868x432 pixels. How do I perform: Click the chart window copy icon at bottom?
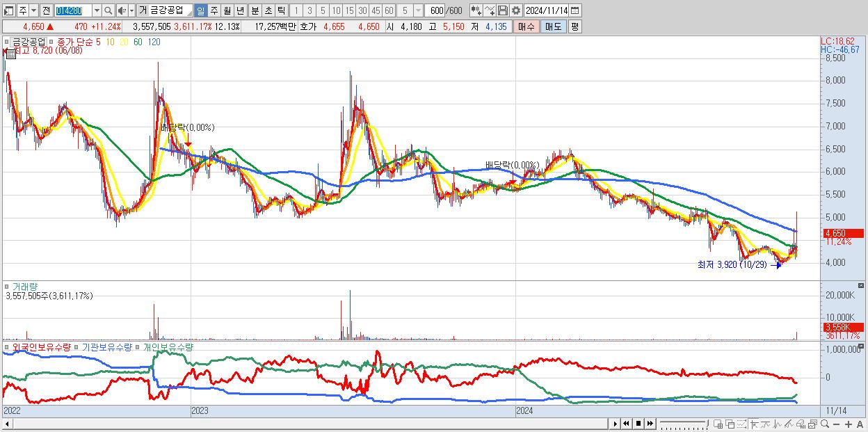click(x=813, y=424)
